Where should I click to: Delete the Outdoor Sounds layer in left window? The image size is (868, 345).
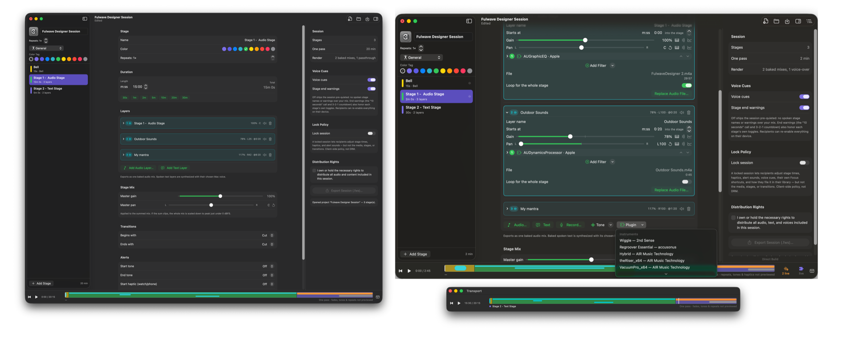point(270,139)
